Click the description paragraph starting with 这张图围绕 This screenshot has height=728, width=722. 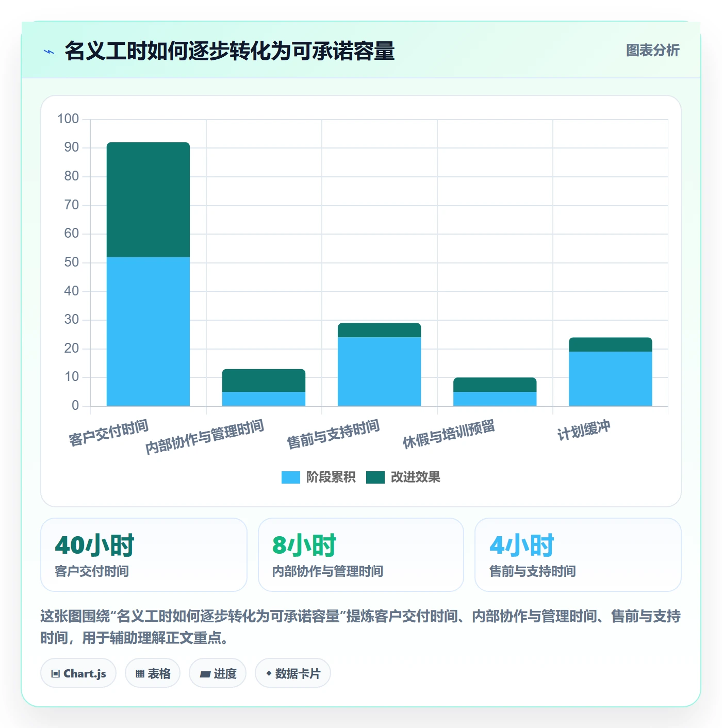pos(360,627)
